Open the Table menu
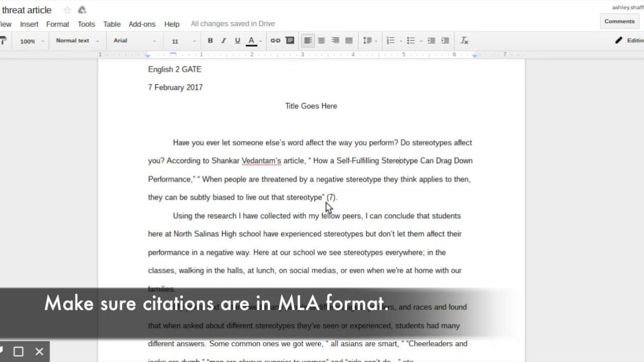Image resolution: width=644 pixels, height=362 pixels. tap(112, 24)
